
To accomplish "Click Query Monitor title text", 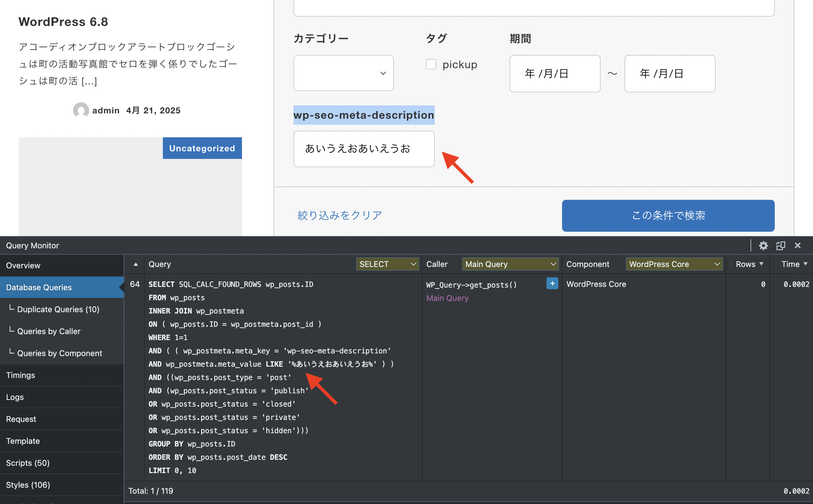I will [32, 246].
